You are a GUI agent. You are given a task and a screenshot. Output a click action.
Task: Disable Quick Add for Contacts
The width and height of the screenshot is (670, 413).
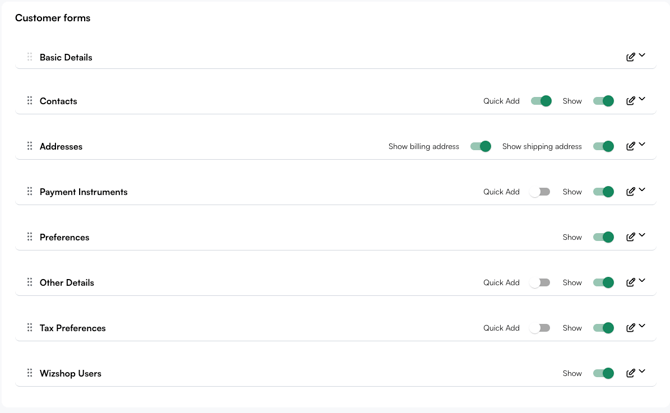click(x=541, y=101)
